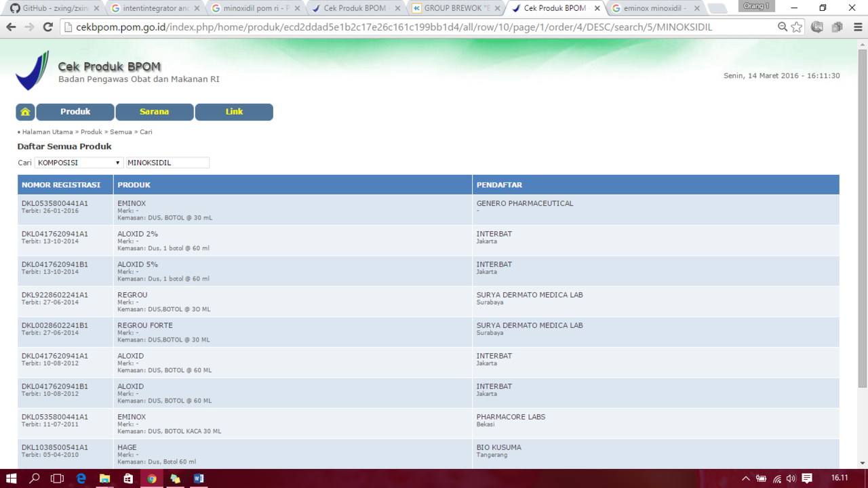Click the Semua breadcrumb link

(121, 132)
